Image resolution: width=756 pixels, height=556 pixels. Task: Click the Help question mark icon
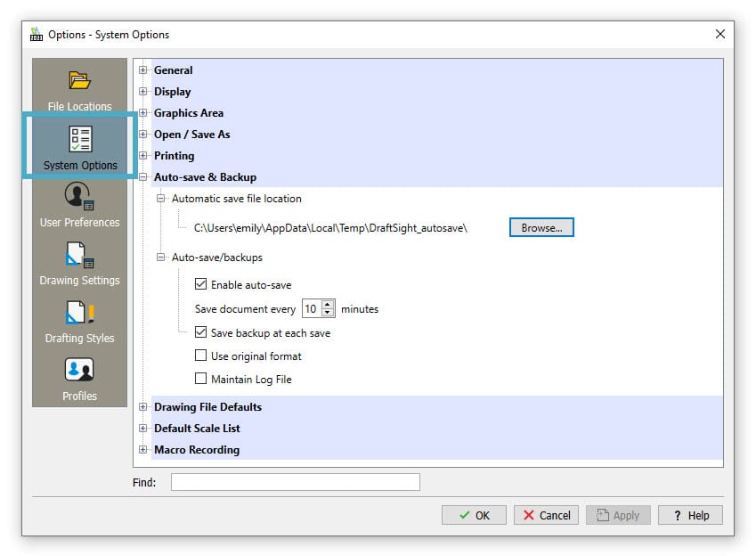[679, 514]
